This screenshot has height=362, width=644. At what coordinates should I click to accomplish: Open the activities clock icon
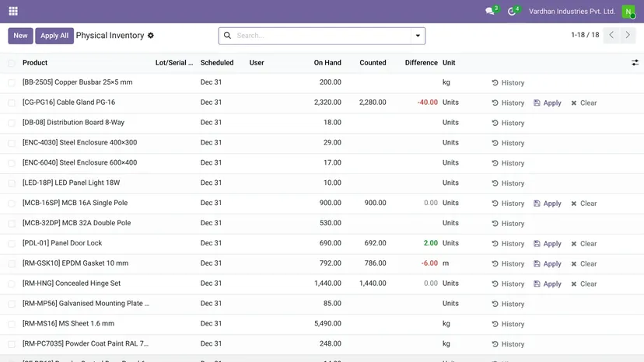coord(511,12)
